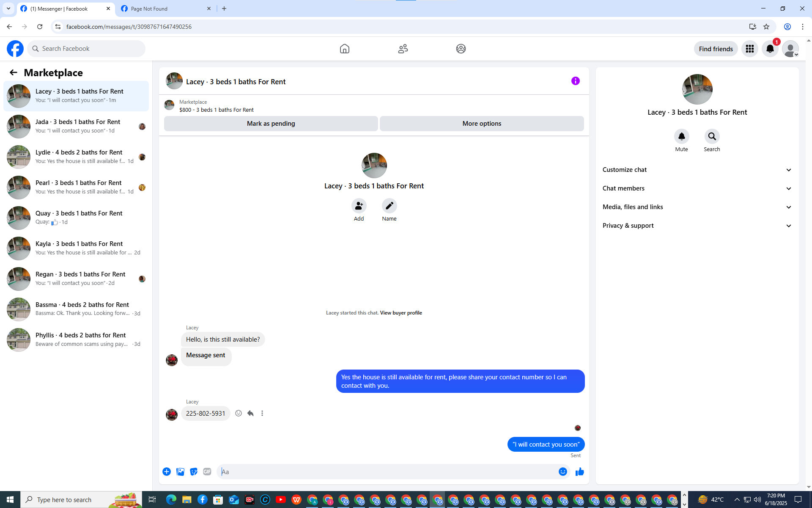Open more actions plus icon in composer
The height and width of the screenshot is (508, 812).
coord(167,472)
